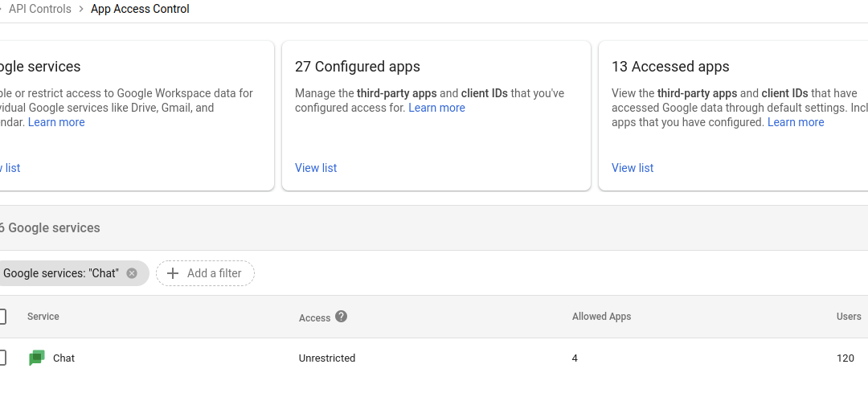This screenshot has height=393, width=868.
Task: Select the Access column header
Action: (x=314, y=317)
